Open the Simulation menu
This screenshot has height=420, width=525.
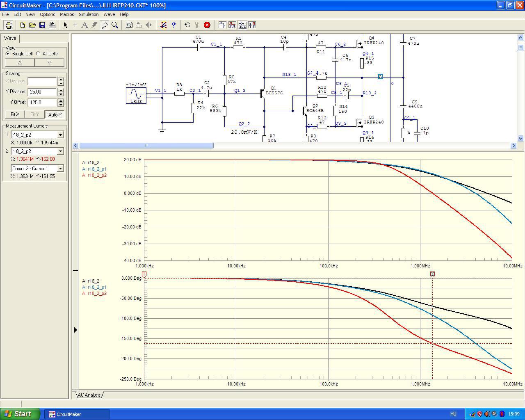point(89,14)
